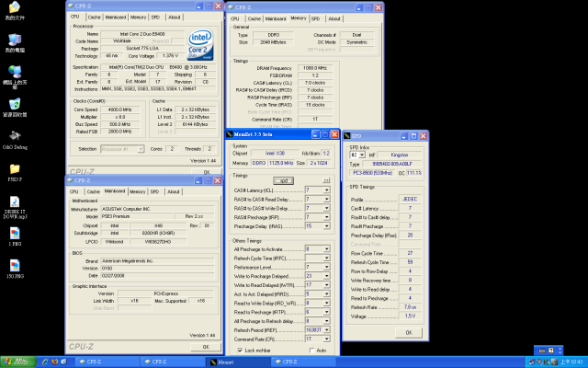This screenshot has width=588, height=368.
Task: Open SPD tab in the Motherboard CPU-Z window
Action: click(154, 192)
